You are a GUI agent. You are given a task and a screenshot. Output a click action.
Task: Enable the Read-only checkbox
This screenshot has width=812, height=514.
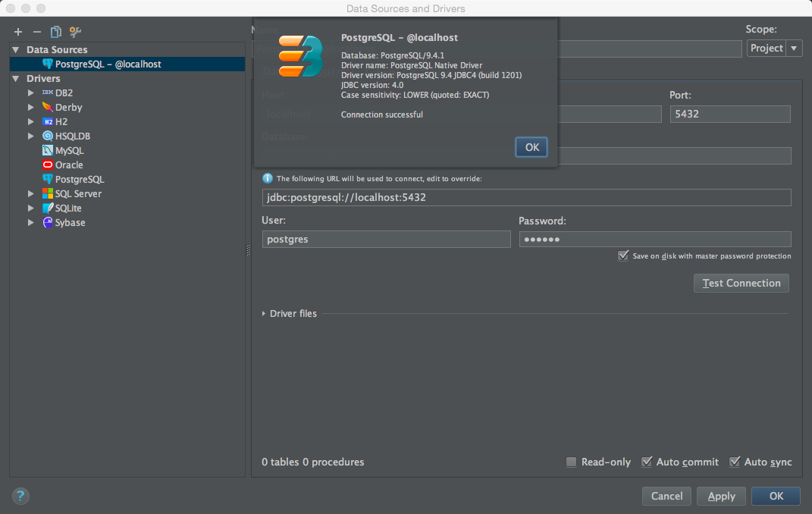[571, 462]
